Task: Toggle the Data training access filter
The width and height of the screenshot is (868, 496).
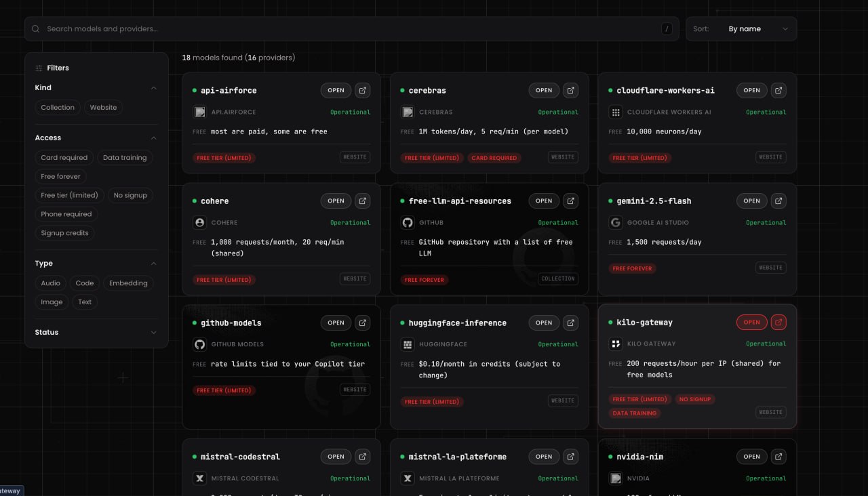Action: coord(125,157)
